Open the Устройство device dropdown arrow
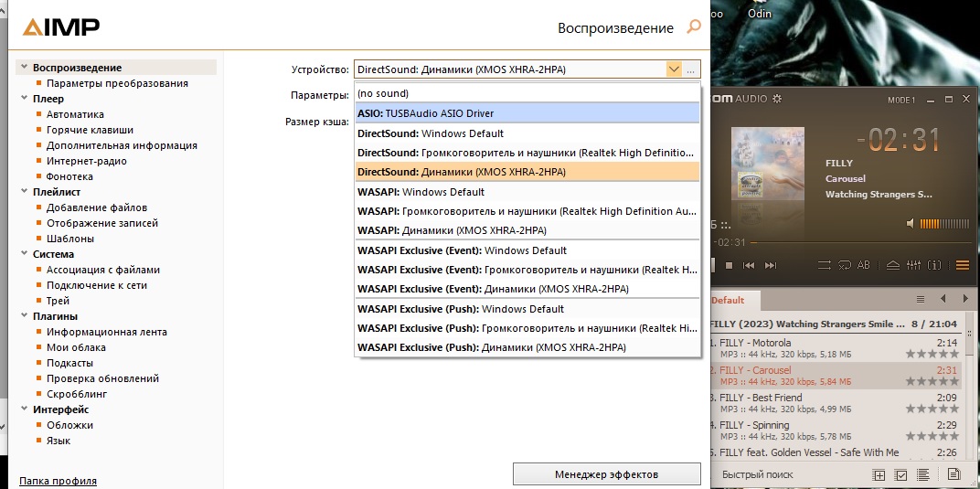The image size is (980, 489). 674,69
